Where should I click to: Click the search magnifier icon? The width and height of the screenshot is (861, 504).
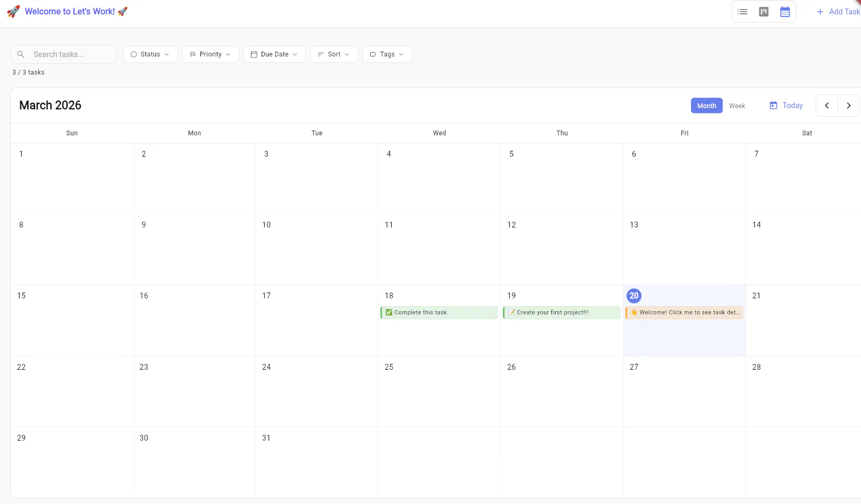coord(21,54)
